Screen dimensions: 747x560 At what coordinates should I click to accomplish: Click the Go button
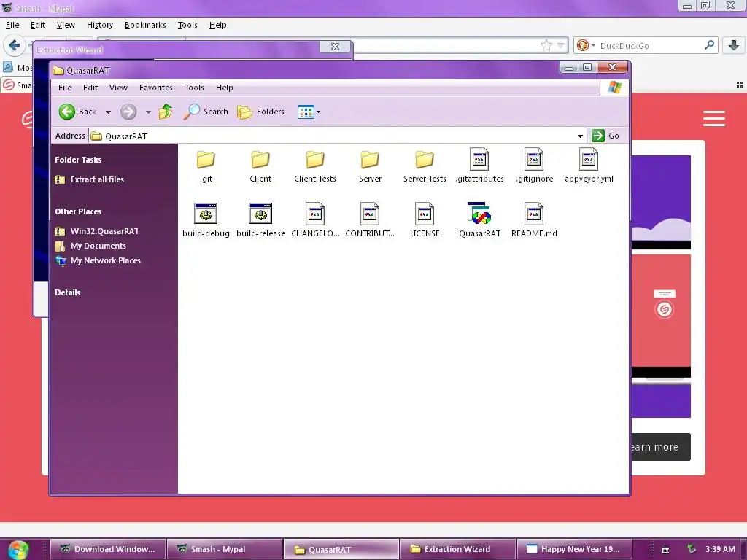pos(605,136)
